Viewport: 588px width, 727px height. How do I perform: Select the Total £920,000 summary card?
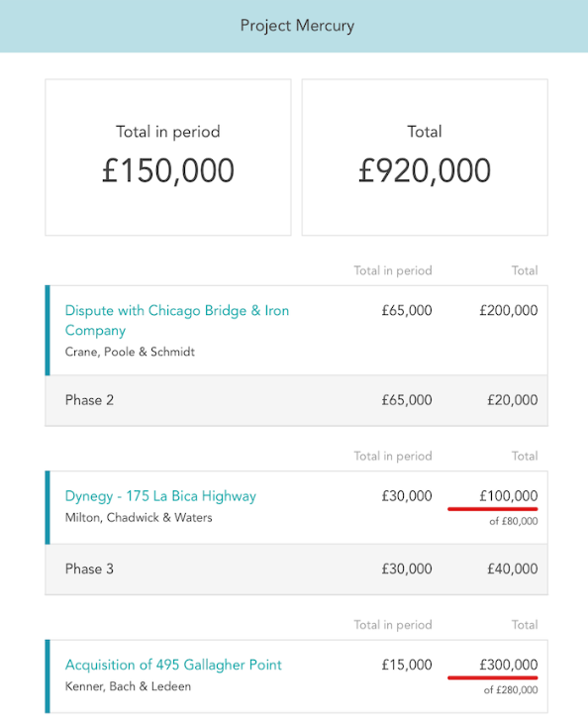coord(425,157)
